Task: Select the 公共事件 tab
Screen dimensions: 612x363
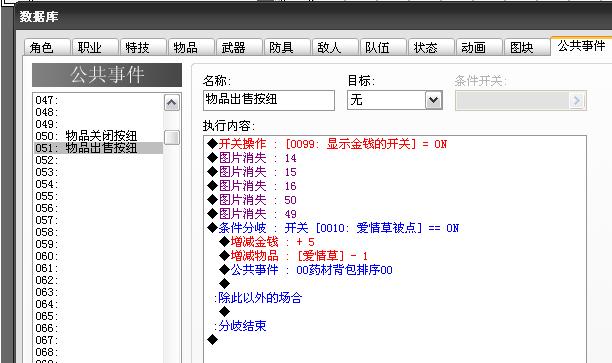Action: 581,46
